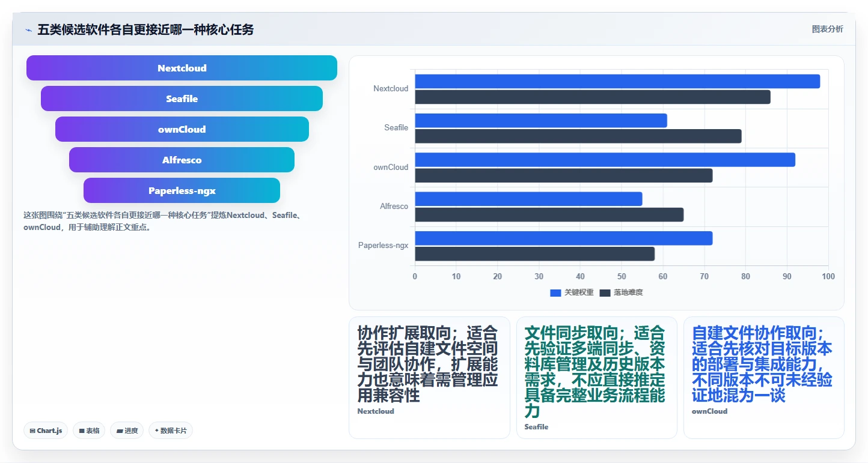Open the 自建文件协作取向 ownCloud data card
The width and height of the screenshot is (868, 463).
tap(763, 377)
